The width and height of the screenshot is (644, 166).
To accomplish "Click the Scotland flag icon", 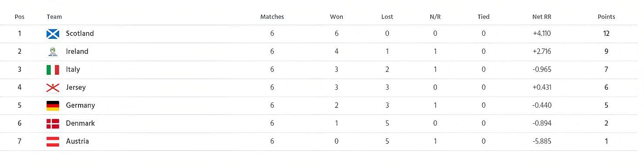I will pyautogui.click(x=53, y=34).
